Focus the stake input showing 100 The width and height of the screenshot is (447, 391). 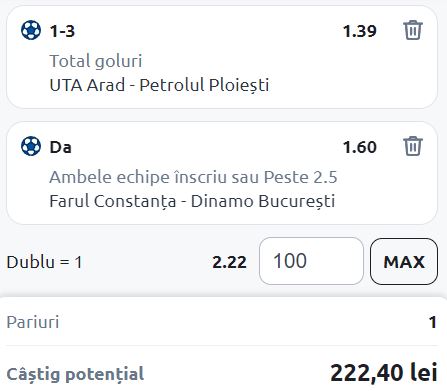click(311, 261)
